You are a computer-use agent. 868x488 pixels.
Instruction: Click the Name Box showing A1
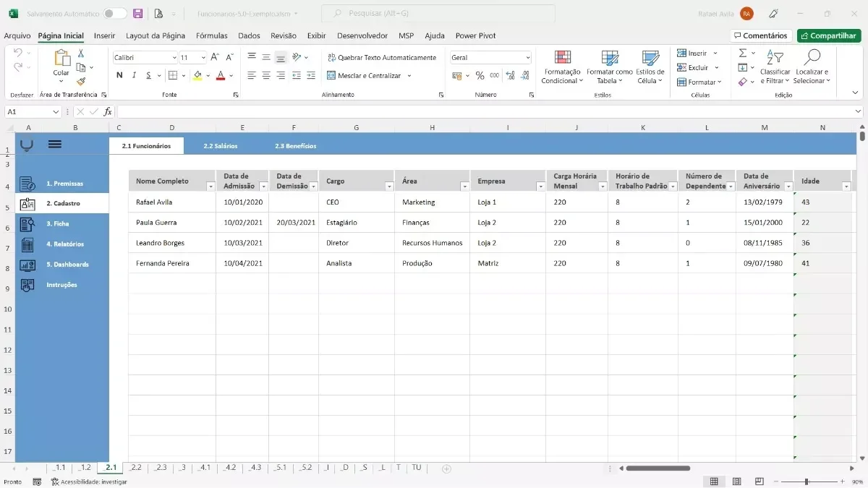[33, 111]
